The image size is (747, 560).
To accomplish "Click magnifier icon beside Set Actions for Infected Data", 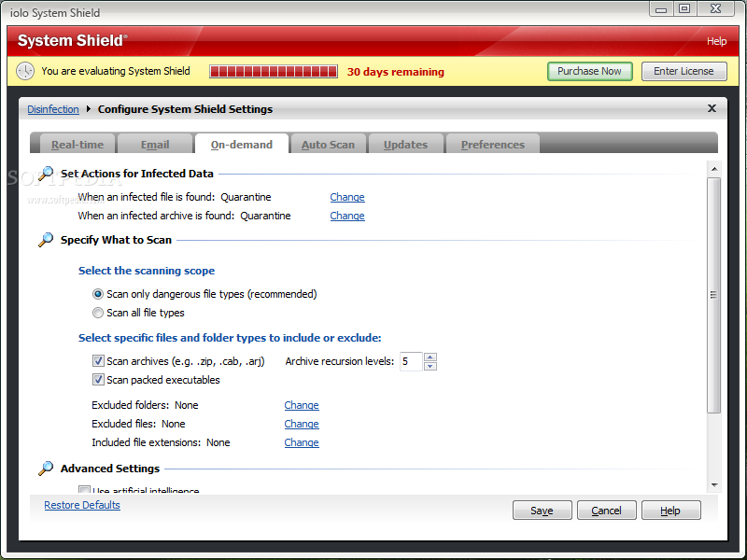I will tap(46, 174).
